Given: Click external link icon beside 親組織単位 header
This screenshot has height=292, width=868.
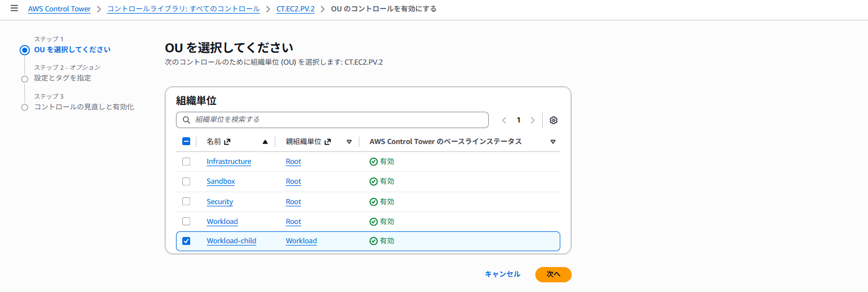Looking at the screenshot, I should pos(328,142).
